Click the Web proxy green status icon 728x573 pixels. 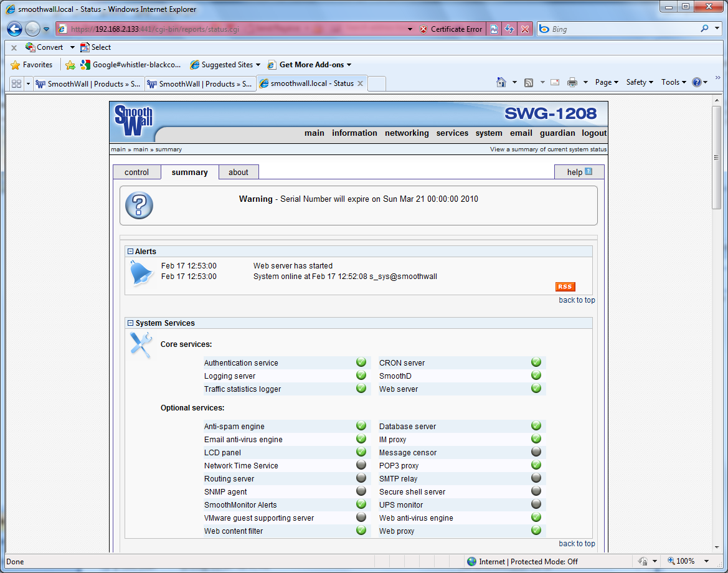(x=536, y=530)
